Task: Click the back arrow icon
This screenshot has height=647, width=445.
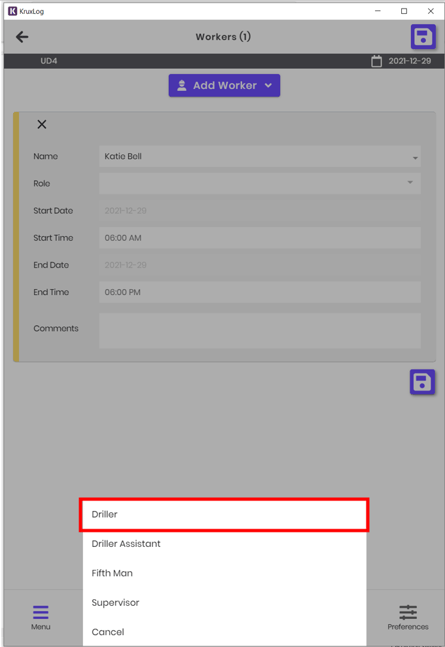Action: [22, 37]
